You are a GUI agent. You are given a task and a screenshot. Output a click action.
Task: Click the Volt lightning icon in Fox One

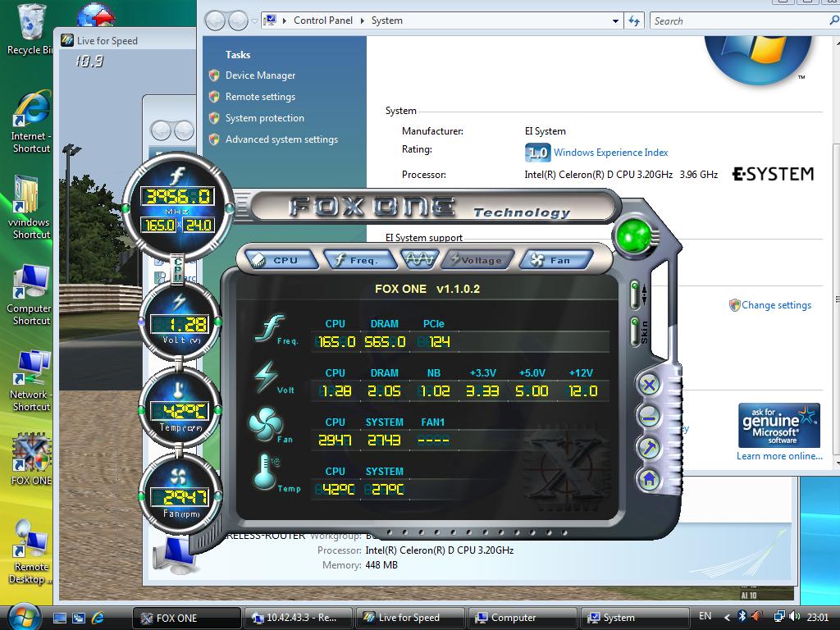[x=267, y=376]
